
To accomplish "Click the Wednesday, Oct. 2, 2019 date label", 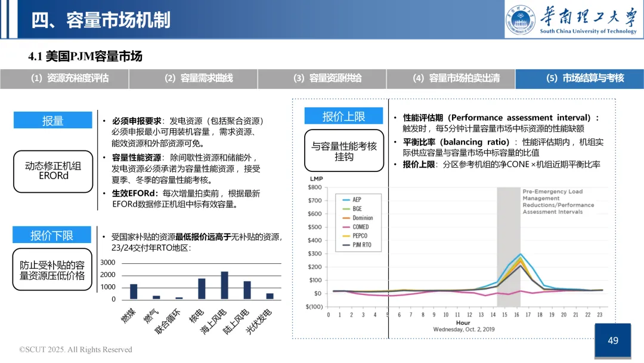I will click(x=464, y=330).
